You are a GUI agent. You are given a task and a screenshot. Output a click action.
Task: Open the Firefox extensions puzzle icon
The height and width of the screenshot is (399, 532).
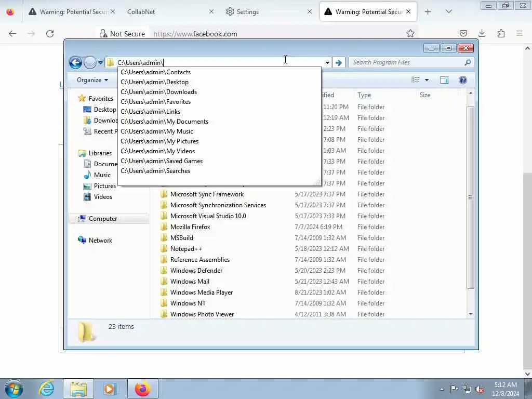coord(501,33)
